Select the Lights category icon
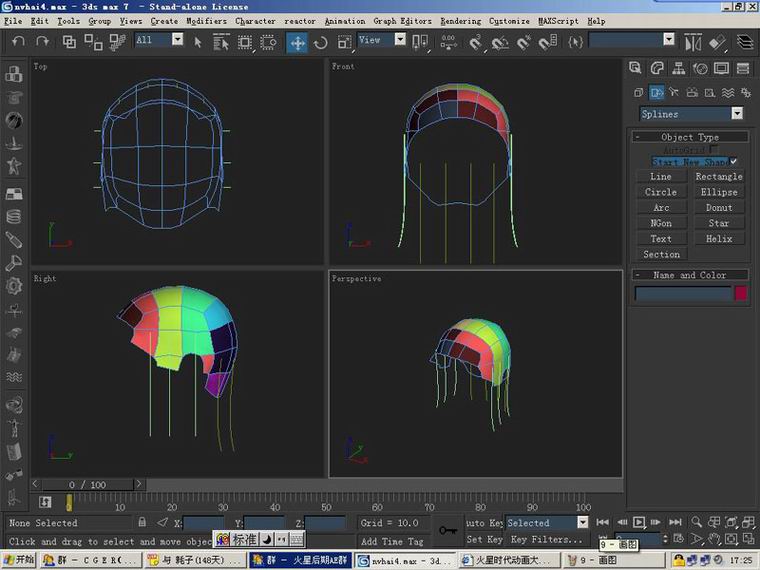Image resolution: width=760 pixels, height=570 pixels. point(674,92)
